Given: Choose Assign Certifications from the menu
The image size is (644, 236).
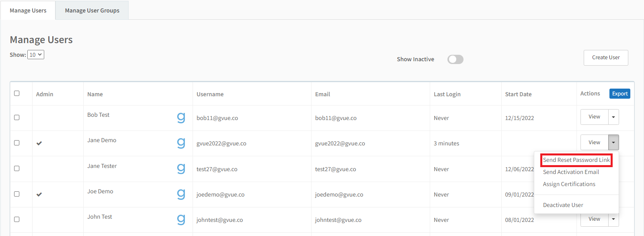Looking at the screenshot, I should click(x=569, y=184).
